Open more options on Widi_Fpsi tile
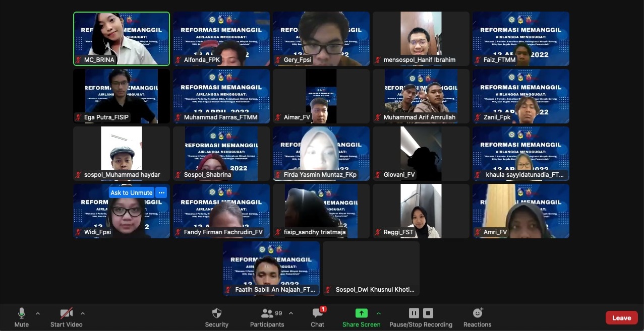 pos(161,193)
